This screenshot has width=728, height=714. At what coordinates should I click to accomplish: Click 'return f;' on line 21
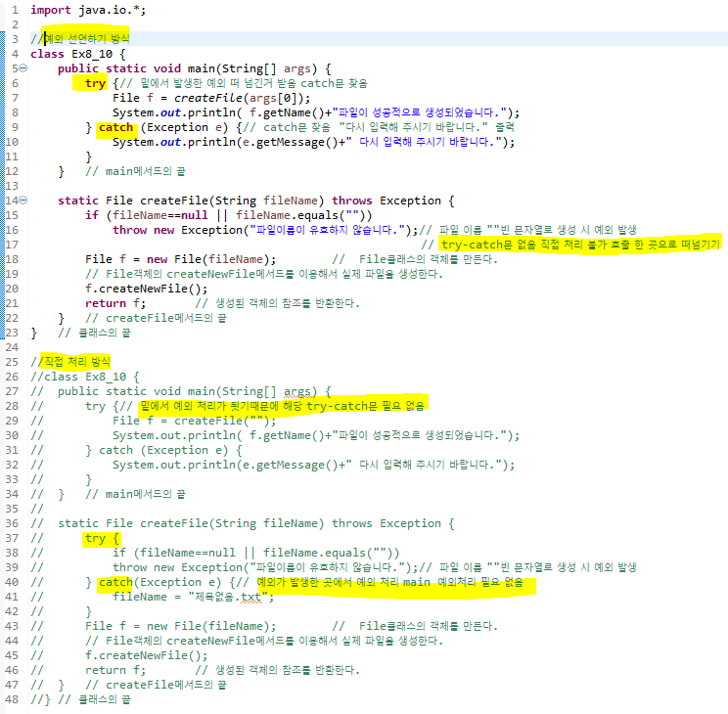pos(115,303)
